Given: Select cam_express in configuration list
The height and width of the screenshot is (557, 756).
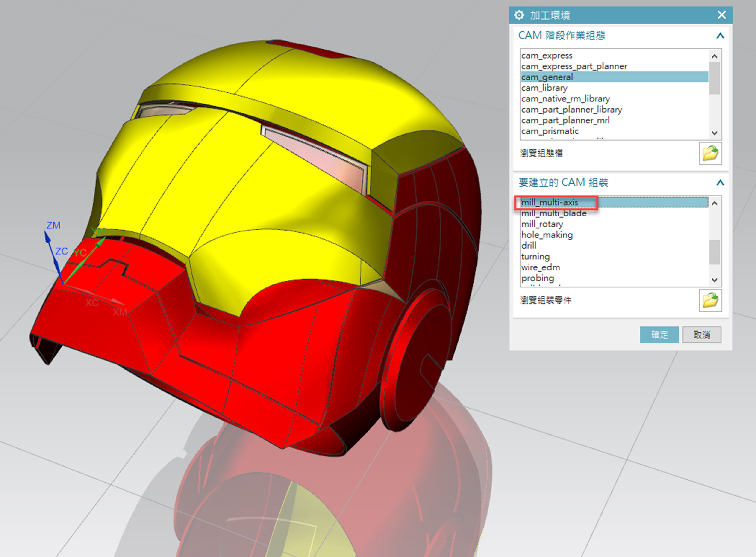Looking at the screenshot, I should tap(615, 55).
